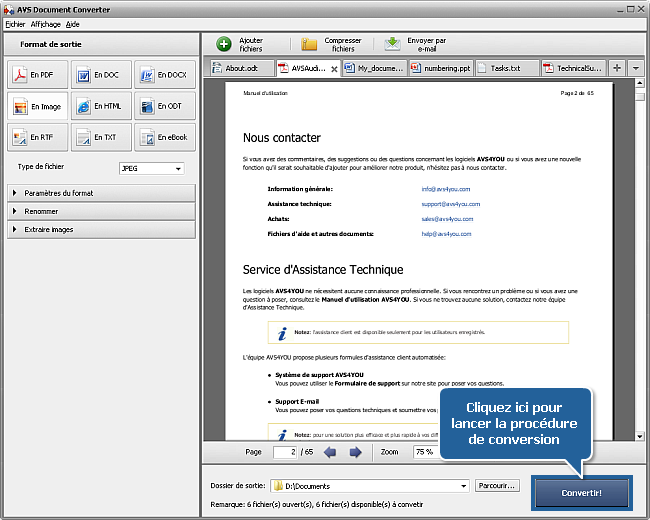The height and width of the screenshot is (520, 650).
Task: Click the Envoyer par e-mail envelope icon
Action: [x=392, y=44]
